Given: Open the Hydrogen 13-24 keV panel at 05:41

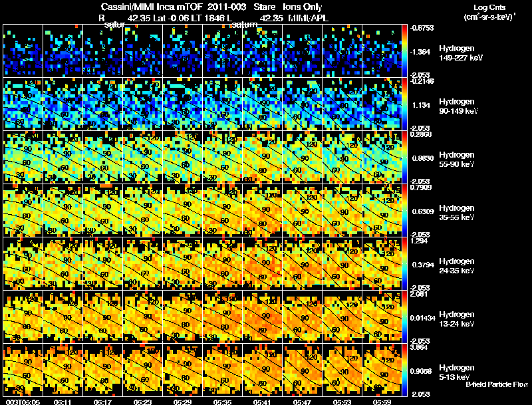Looking at the screenshot, I should pos(262,317).
